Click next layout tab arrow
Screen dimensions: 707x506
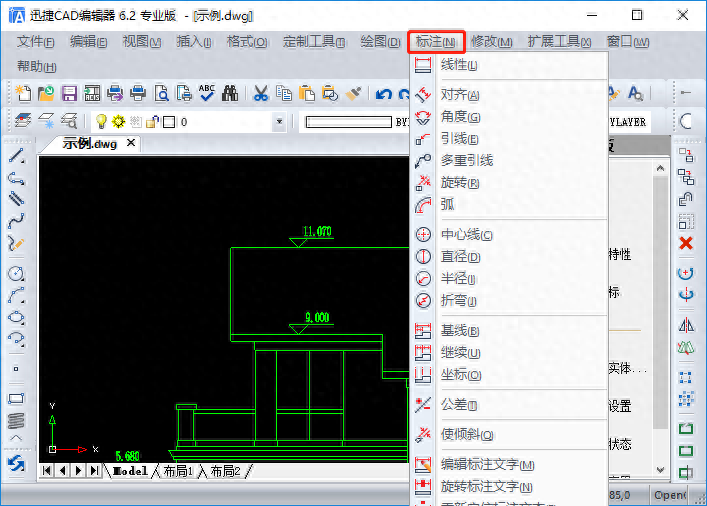pos(78,471)
